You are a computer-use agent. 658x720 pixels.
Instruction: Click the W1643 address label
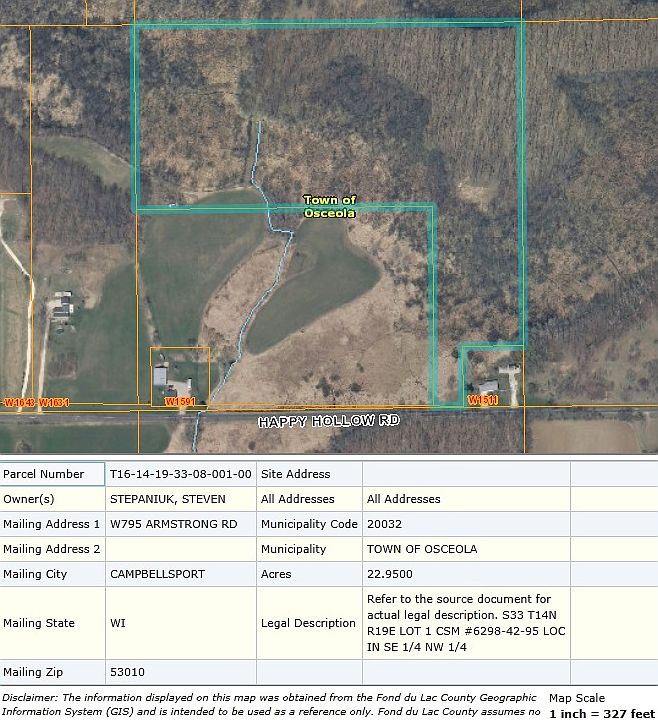tap(19, 403)
